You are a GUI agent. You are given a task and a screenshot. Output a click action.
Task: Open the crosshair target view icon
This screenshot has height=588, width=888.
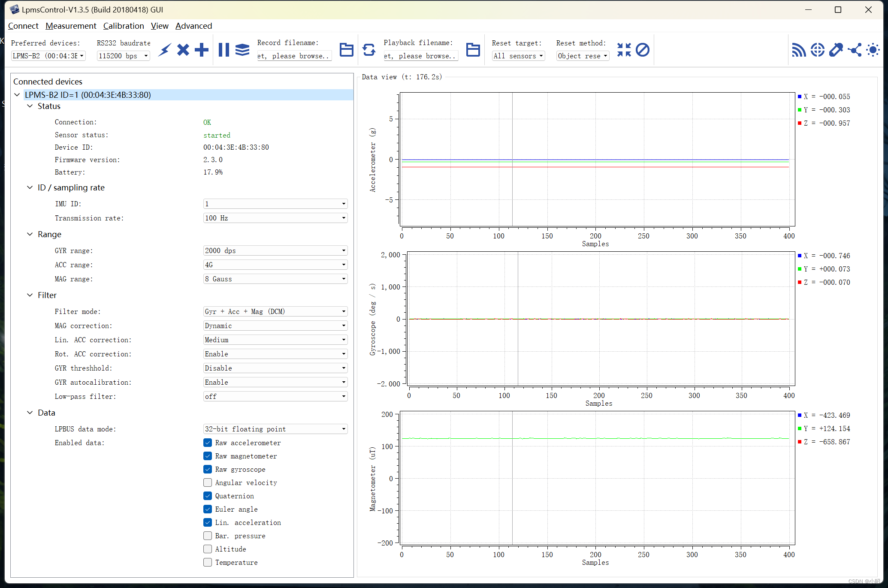[818, 50]
